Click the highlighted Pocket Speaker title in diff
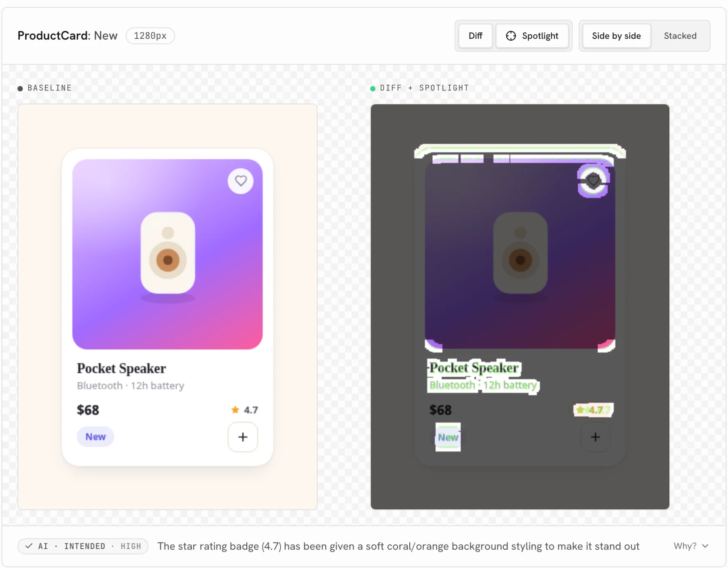Screen dimensions: 728x568 474,367
